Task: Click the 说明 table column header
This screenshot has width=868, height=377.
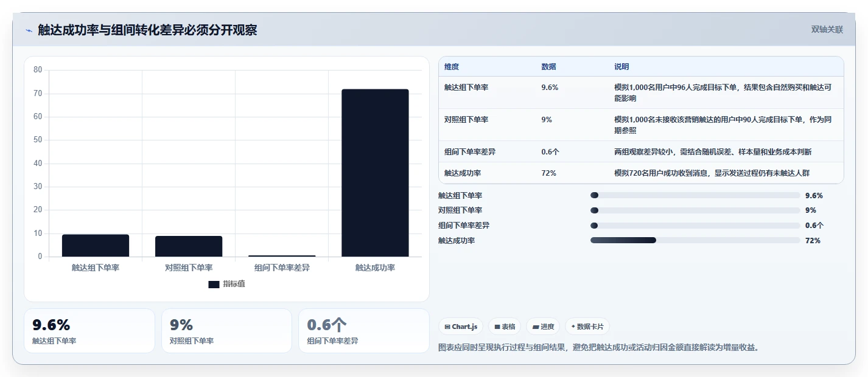Action: tap(621, 66)
